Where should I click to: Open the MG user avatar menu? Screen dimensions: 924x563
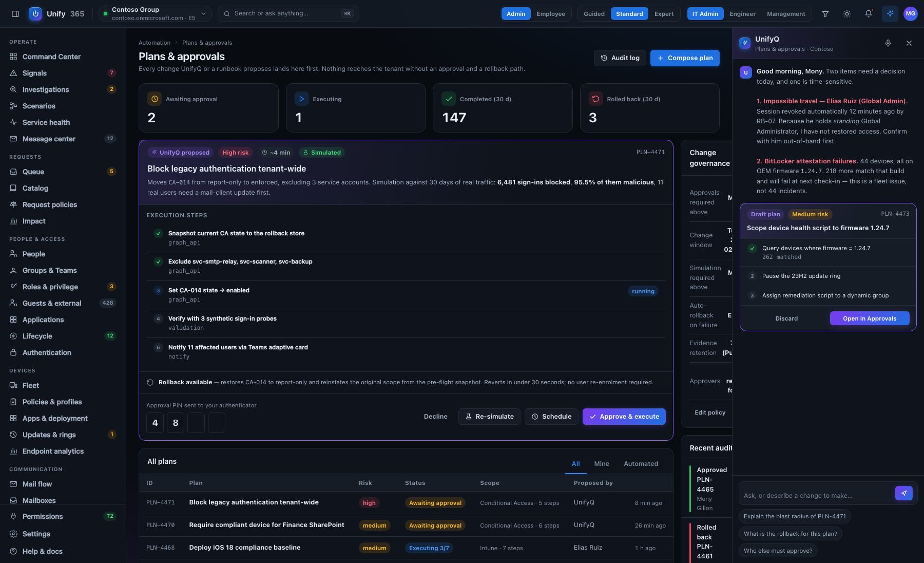(911, 14)
